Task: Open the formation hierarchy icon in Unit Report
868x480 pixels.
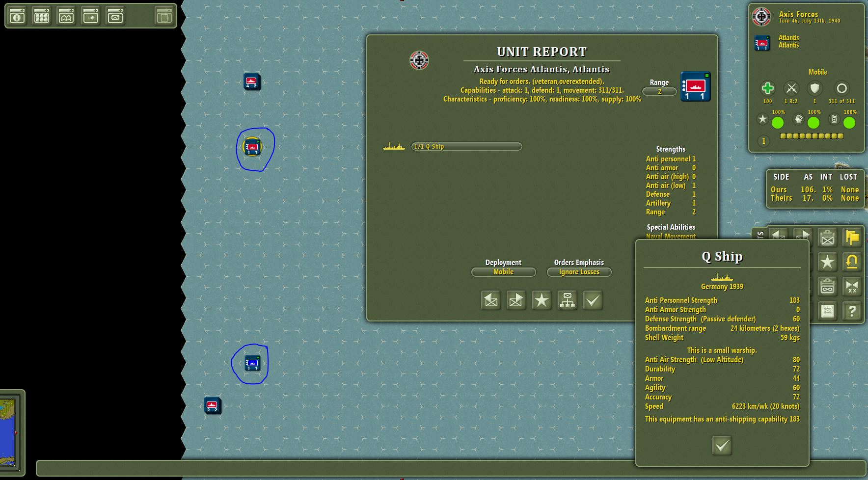Action: point(567,300)
